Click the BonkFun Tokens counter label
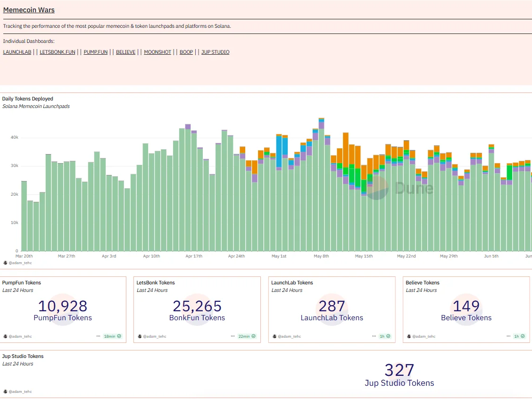Screen dimensions: 532x399 click(197, 317)
